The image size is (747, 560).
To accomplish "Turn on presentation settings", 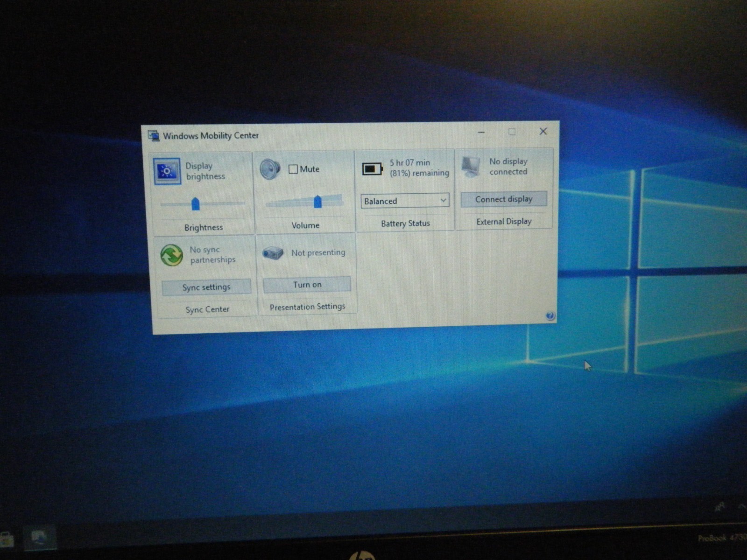I will click(x=307, y=285).
